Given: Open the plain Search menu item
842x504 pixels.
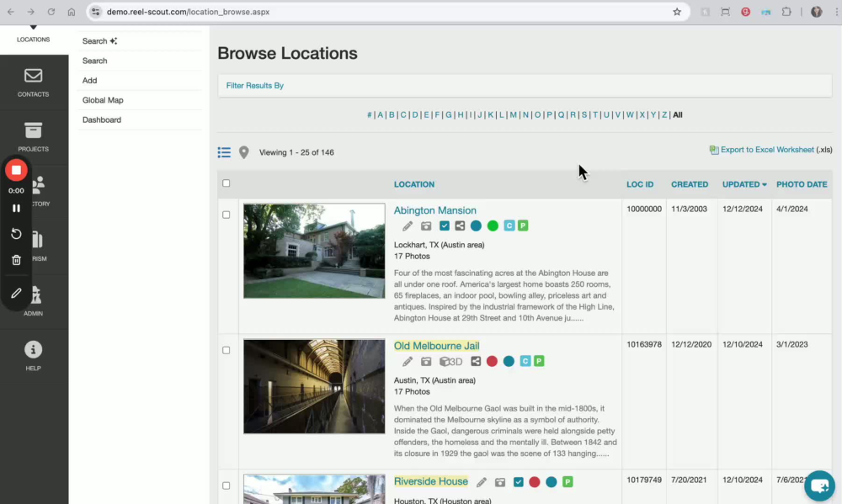Looking at the screenshot, I should (x=95, y=61).
